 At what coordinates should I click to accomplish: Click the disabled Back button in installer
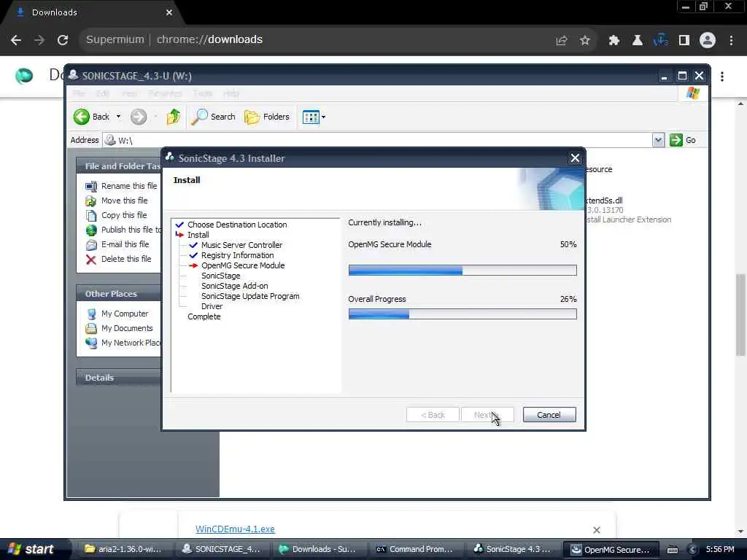click(x=433, y=415)
